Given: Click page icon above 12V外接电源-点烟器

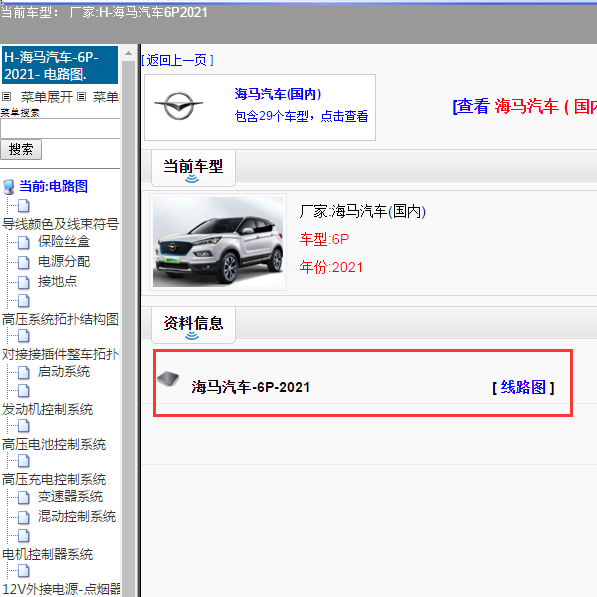Looking at the screenshot, I should coord(24,570).
